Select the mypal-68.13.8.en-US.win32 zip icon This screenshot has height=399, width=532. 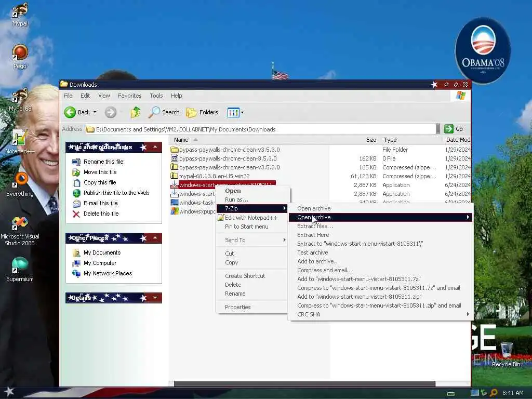click(x=175, y=176)
